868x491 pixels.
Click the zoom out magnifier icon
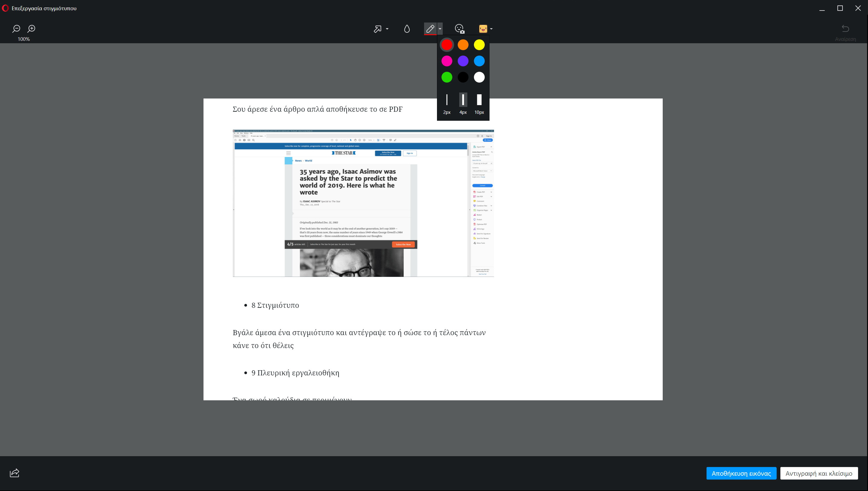point(16,29)
